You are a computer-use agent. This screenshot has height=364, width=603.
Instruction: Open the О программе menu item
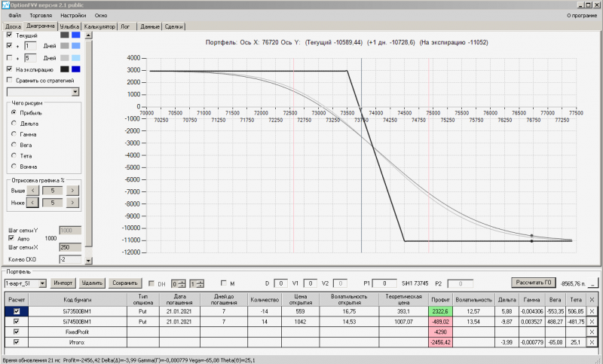click(x=582, y=15)
